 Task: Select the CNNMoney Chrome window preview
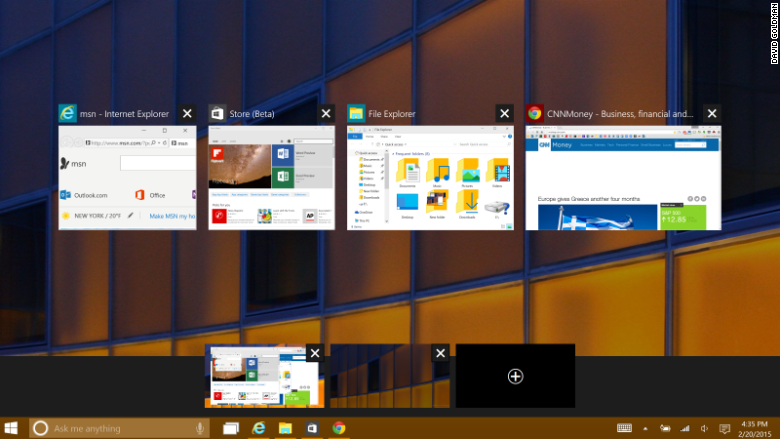pyautogui.click(x=623, y=177)
